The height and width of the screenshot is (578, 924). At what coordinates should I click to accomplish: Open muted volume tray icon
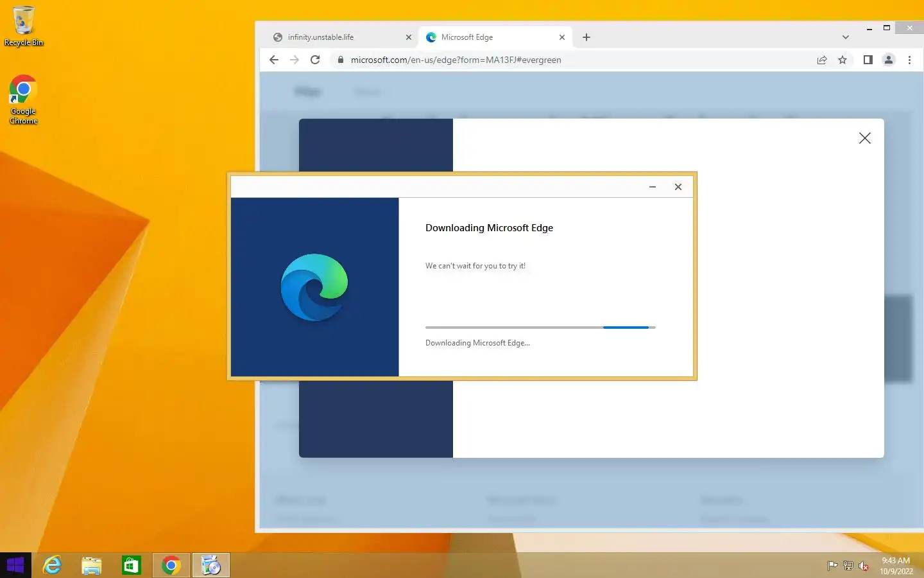pos(864,566)
